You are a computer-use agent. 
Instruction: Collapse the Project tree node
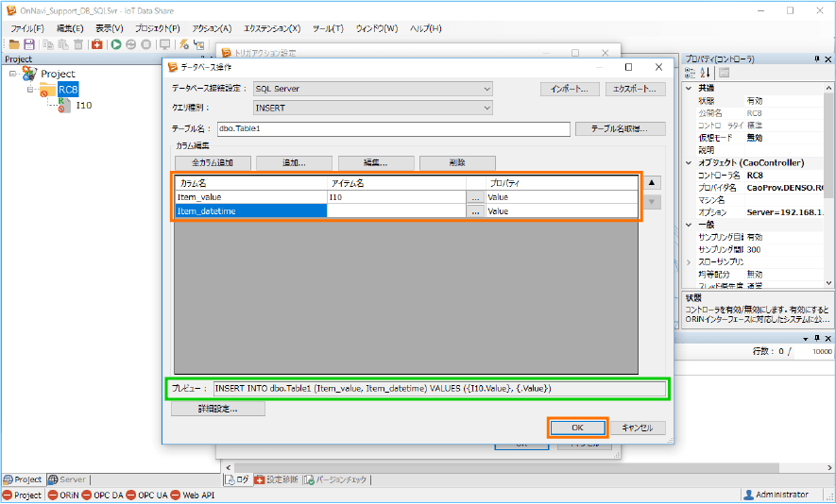(x=10, y=74)
